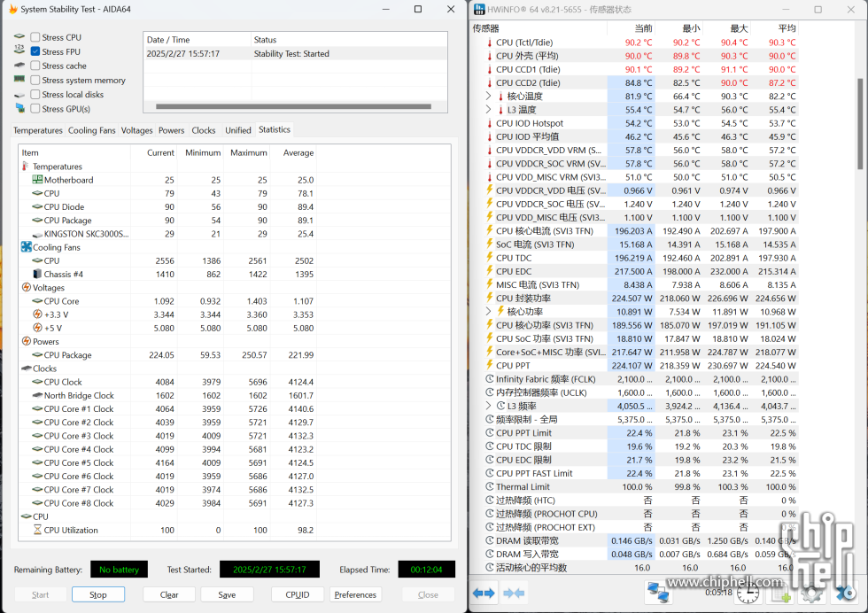Select the DRAM 读取带宽 row
The image size is (868, 613).
coord(634,540)
